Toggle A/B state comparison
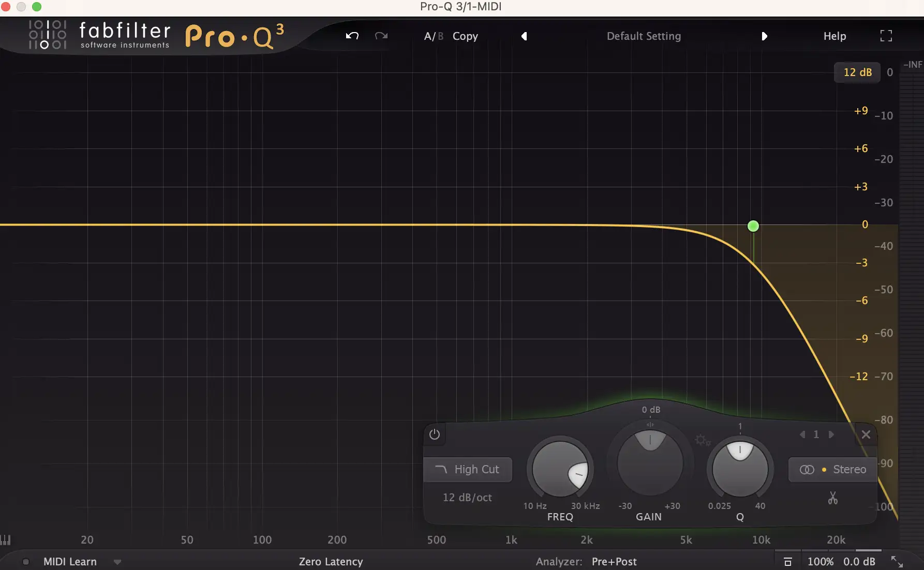Screen dimensions: 924x570 pos(433,36)
